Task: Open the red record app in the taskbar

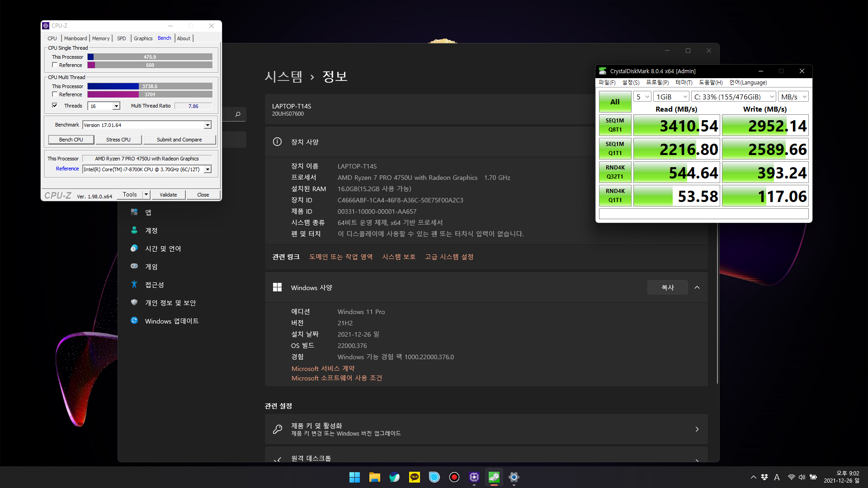Action: (454, 477)
